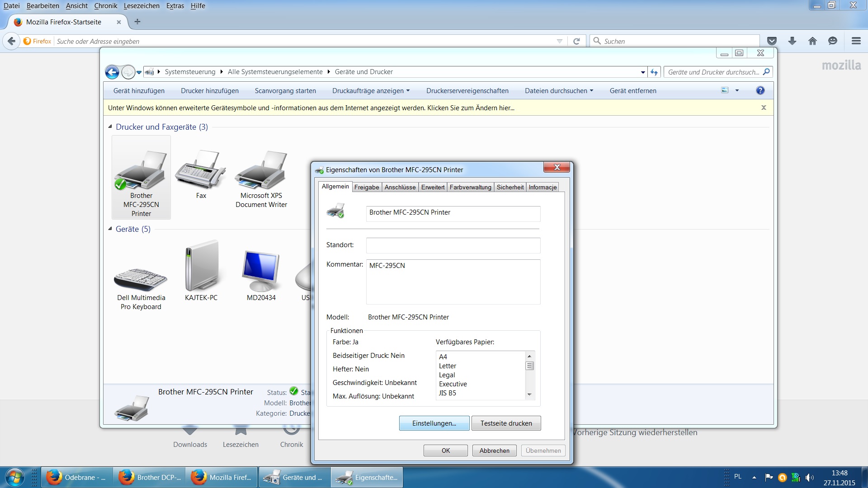Click the Einstellungen... button
This screenshot has height=488, width=868.
pyautogui.click(x=434, y=423)
